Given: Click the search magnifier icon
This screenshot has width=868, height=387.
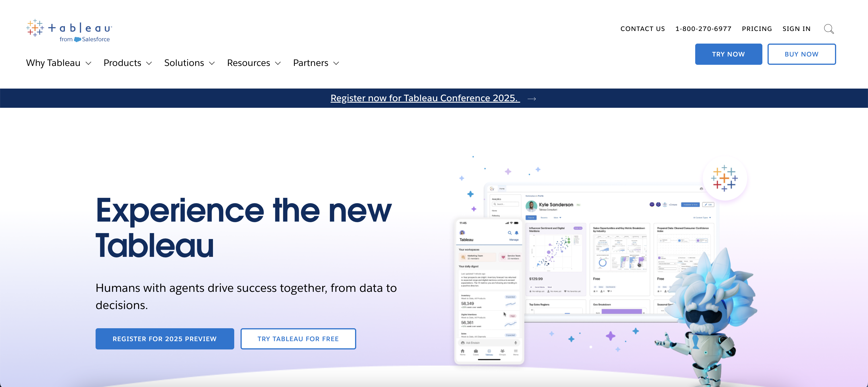Looking at the screenshot, I should 829,29.
